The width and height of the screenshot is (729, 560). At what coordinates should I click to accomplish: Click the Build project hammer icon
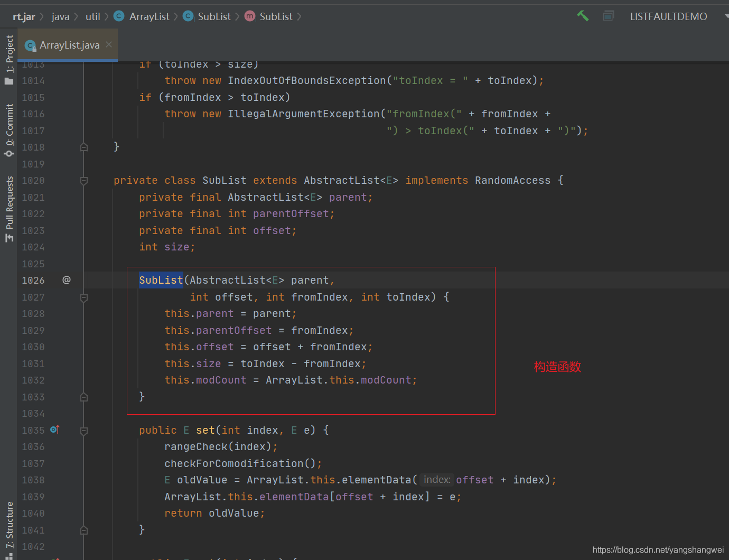pos(583,16)
